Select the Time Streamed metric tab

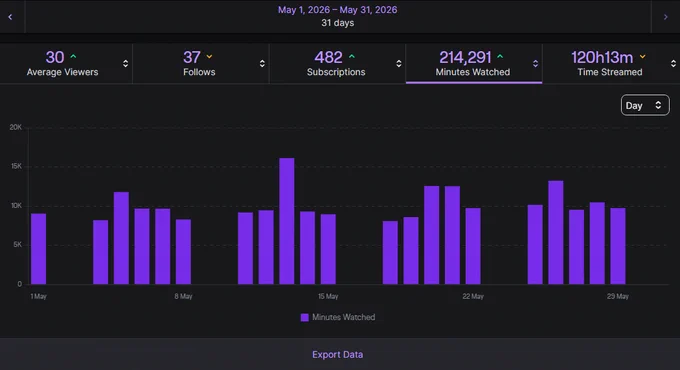point(611,63)
